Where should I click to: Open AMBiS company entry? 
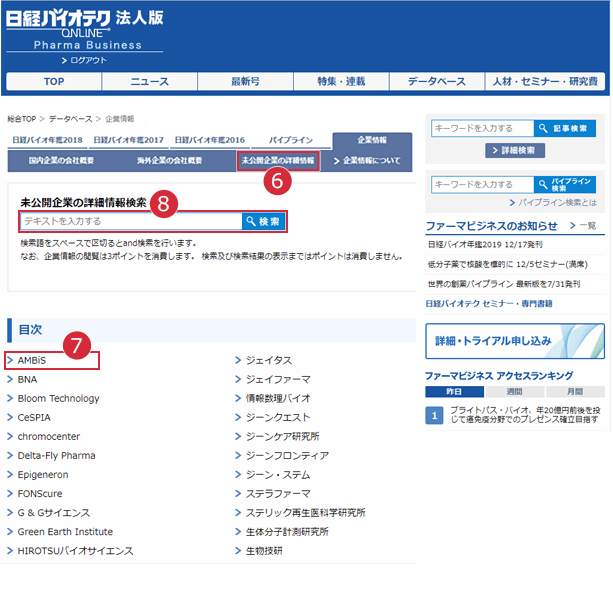[x=32, y=360]
